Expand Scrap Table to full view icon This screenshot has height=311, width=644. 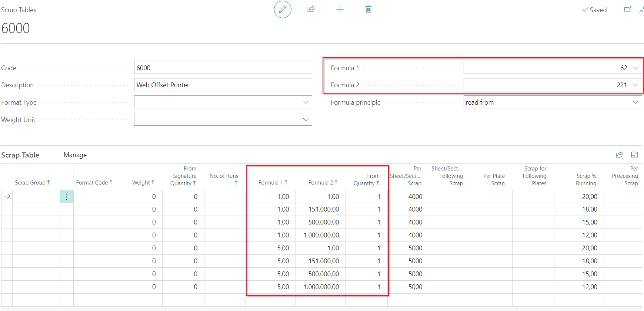click(635, 155)
